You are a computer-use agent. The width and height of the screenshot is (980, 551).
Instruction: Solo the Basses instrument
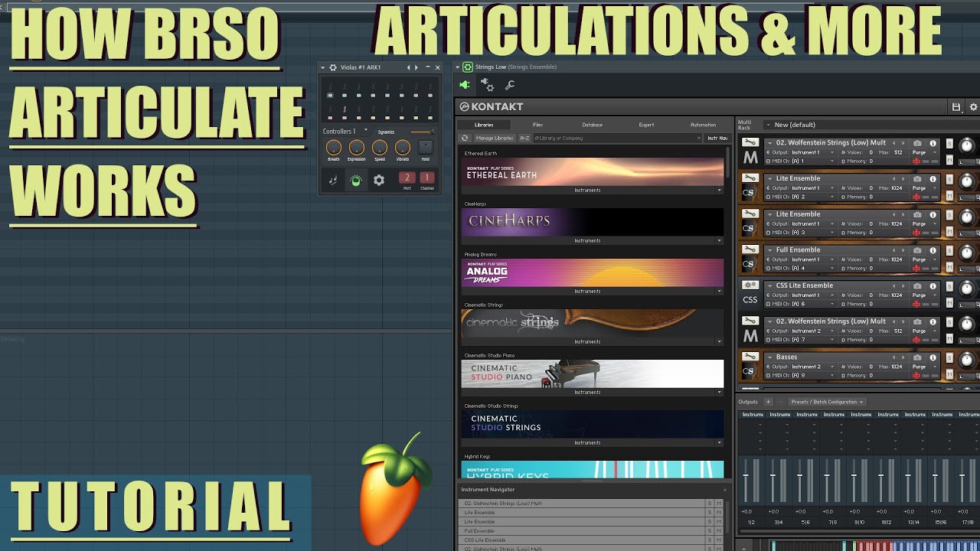click(949, 358)
